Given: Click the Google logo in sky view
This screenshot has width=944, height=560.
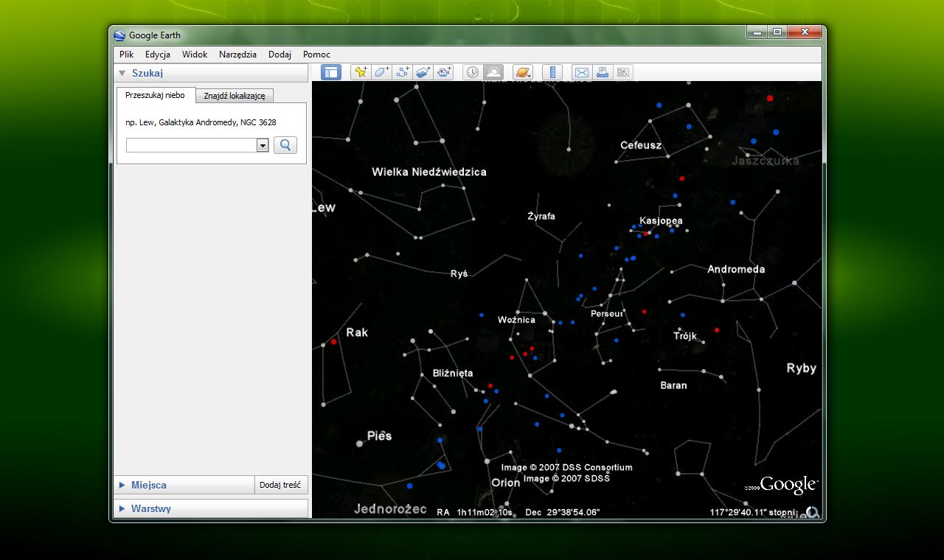Looking at the screenshot, I should point(788,485).
